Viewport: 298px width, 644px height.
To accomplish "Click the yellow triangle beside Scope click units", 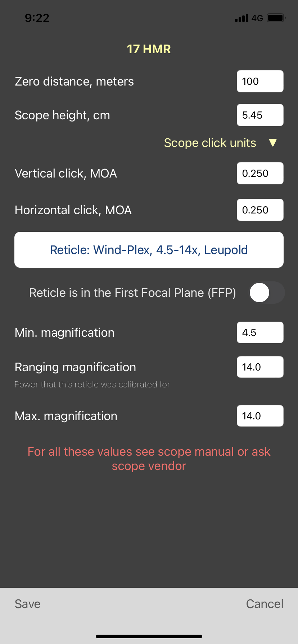I will [273, 143].
